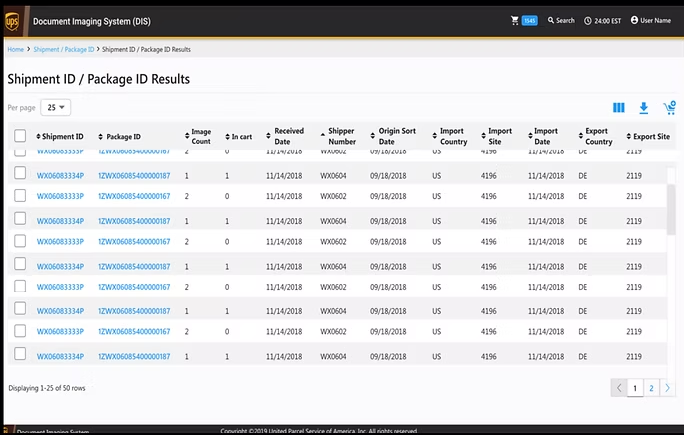Click the UPS shield logo

pos(12,21)
